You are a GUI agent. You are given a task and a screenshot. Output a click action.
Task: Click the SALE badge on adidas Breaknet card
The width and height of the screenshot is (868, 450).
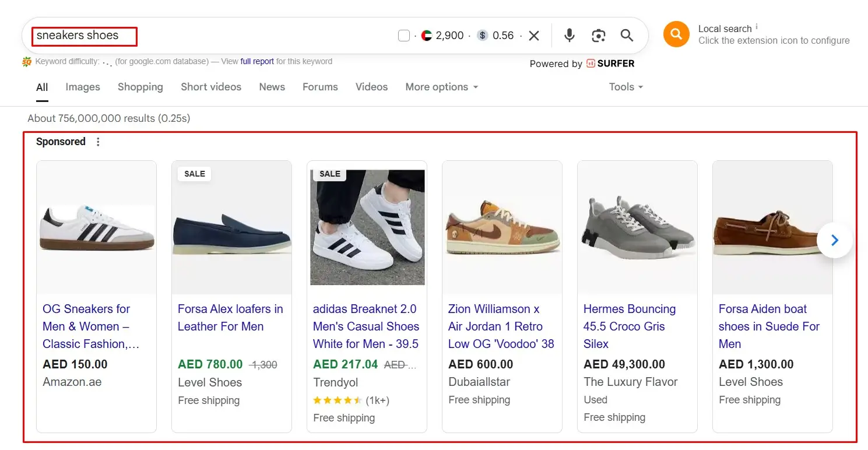[330, 174]
